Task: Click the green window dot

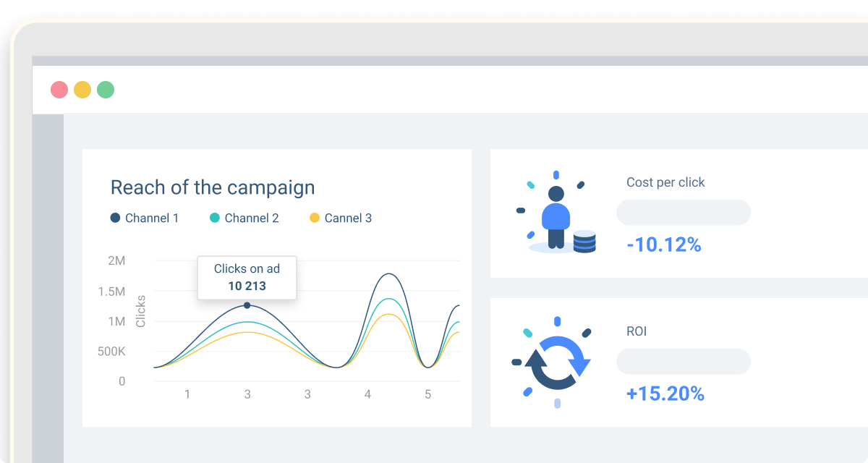Action: coord(106,90)
